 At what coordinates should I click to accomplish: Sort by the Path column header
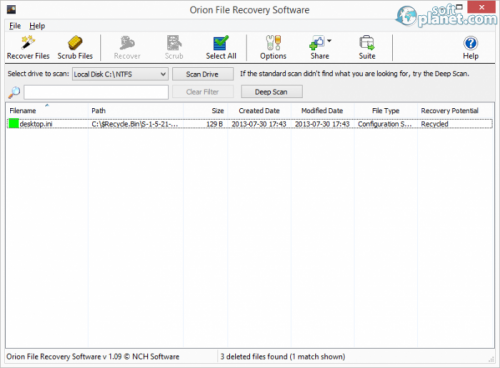click(x=136, y=111)
